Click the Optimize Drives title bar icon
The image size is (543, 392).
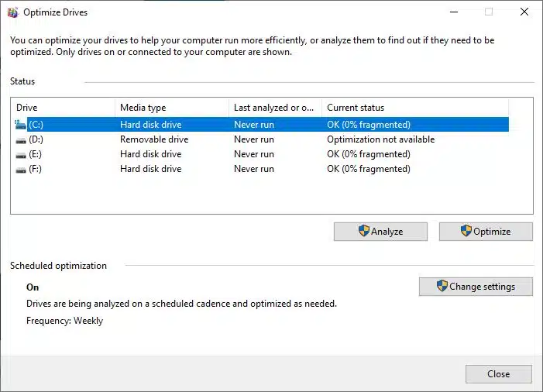(13, 12)
